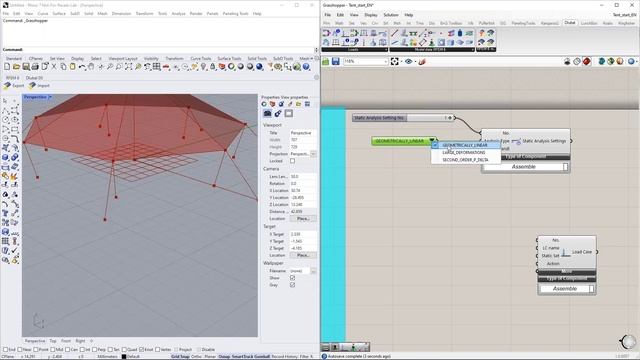Click the Camera Location Place button

click(303, 219)
